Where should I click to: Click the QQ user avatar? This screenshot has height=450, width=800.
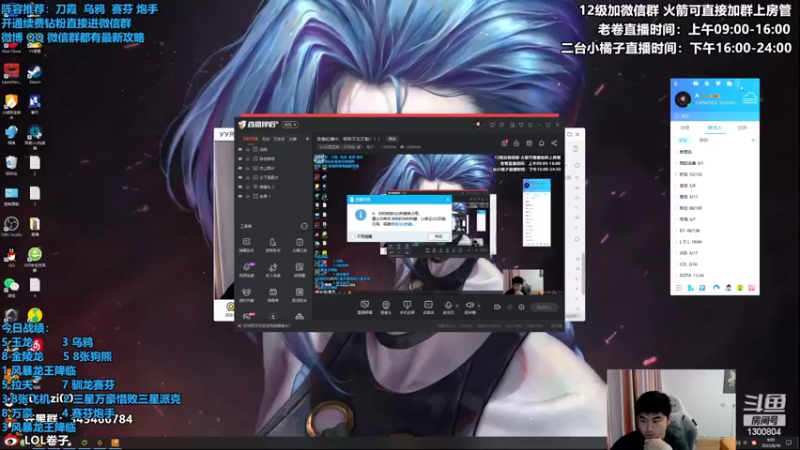(x=683, y=99)
